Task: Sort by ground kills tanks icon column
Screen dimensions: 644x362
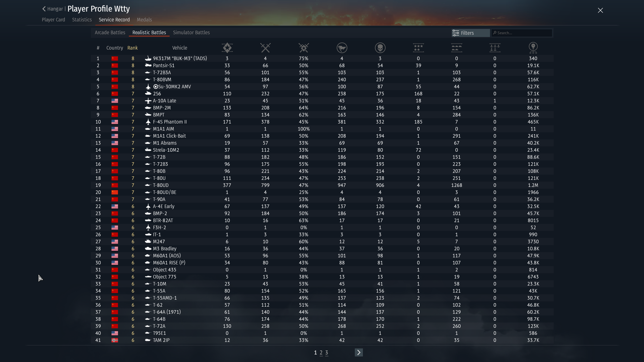Action: (457, 48)
